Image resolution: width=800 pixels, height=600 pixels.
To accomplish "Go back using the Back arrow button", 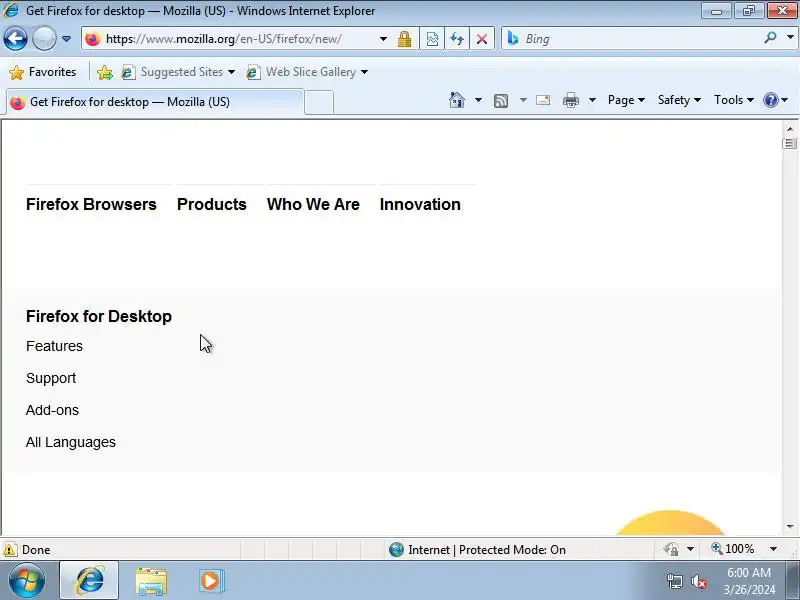I will pos(15,39).
